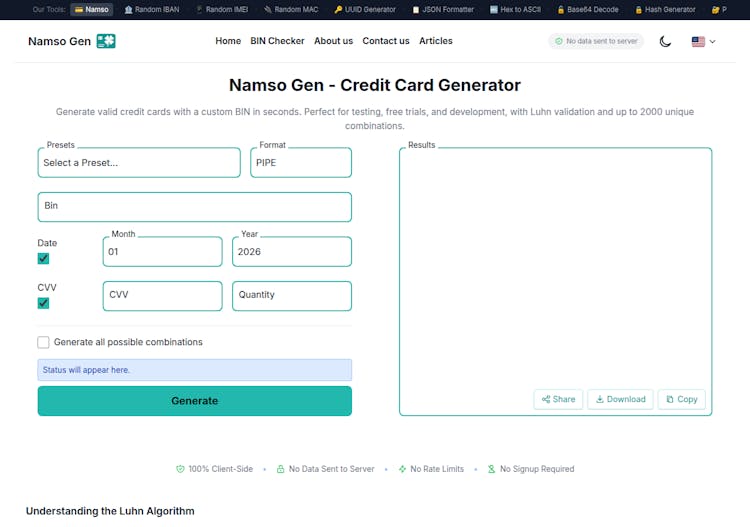Screen dimensions: 750x527
Task: Expand the Format PIPE dropdown
Action: 300,163
